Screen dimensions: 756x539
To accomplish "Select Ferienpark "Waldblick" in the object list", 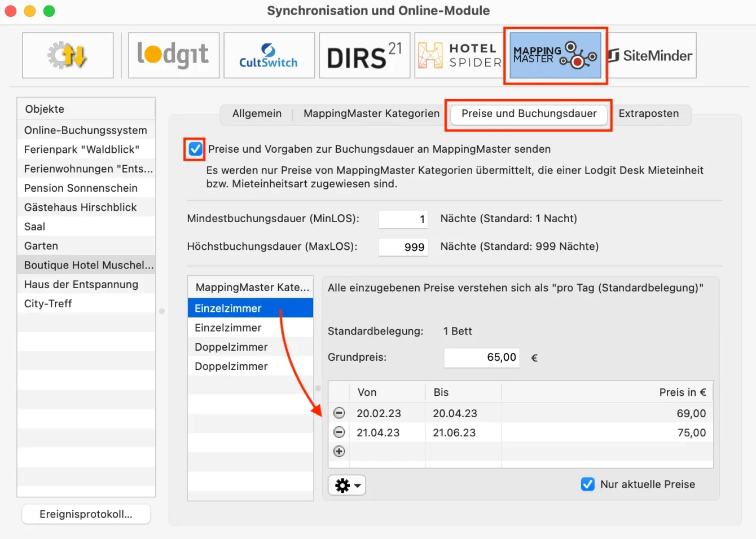I will coord(86,149).
